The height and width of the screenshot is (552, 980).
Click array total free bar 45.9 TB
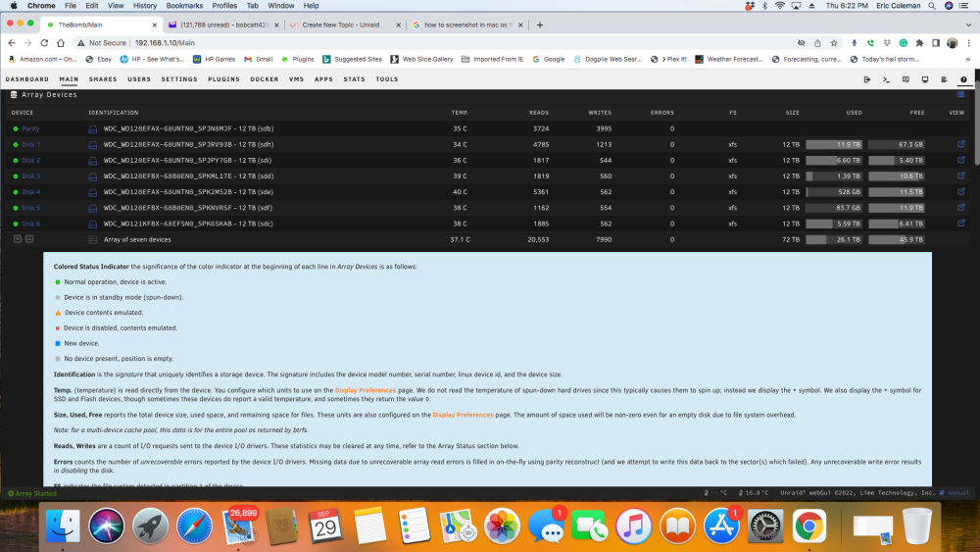pyautogui.click(x=897, y=239)
